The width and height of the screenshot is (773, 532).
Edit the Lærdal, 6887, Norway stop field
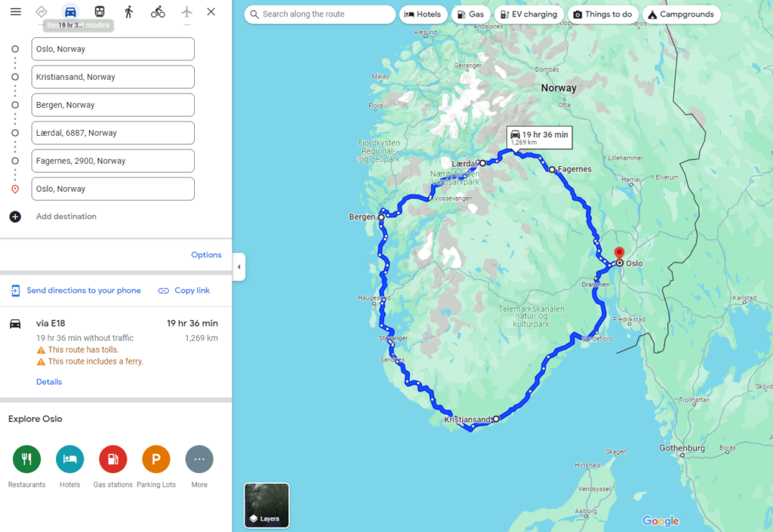pyautogui.click(x=113, y=133)
